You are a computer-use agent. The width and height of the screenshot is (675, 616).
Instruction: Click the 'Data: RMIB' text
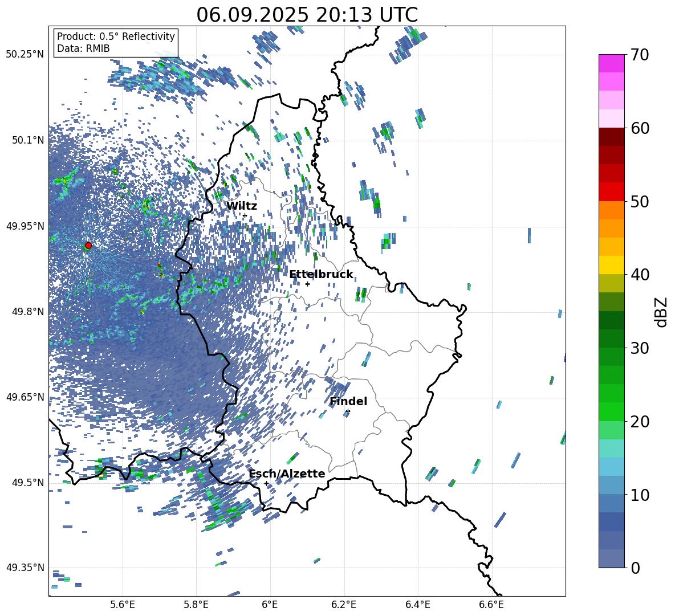[83, 48]
